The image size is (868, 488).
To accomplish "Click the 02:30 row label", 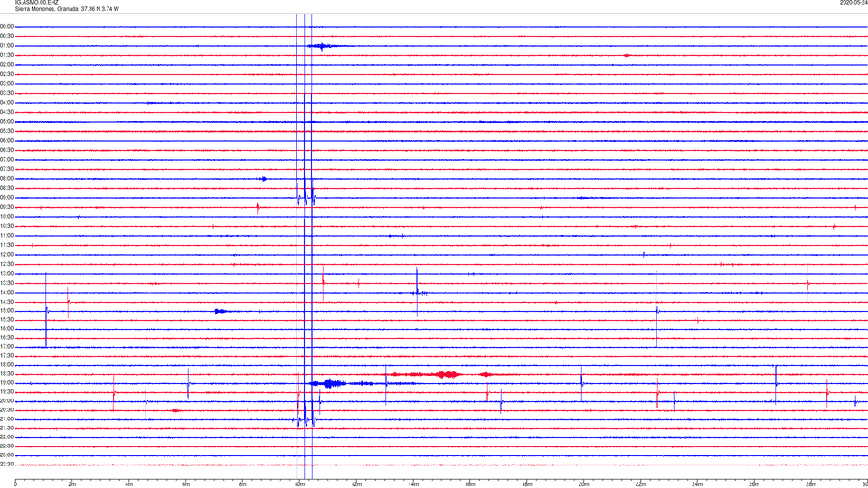I will 6,74.
